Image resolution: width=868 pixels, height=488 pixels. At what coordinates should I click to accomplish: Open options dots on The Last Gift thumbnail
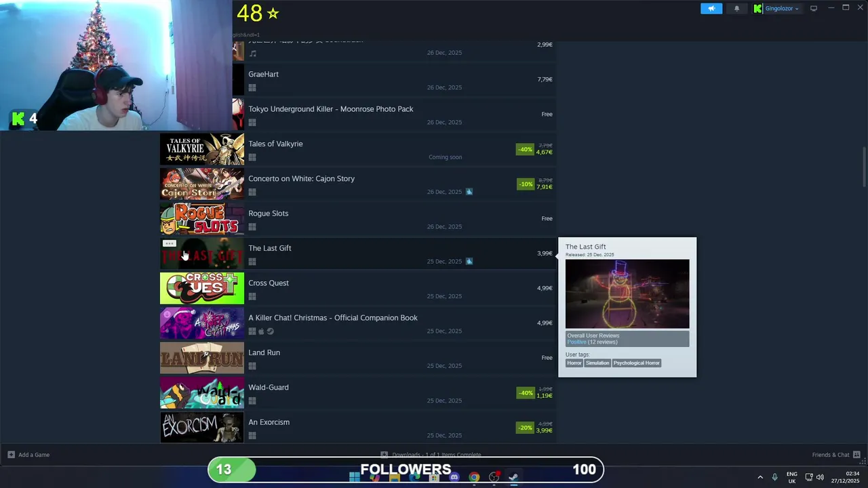[170, 243]
